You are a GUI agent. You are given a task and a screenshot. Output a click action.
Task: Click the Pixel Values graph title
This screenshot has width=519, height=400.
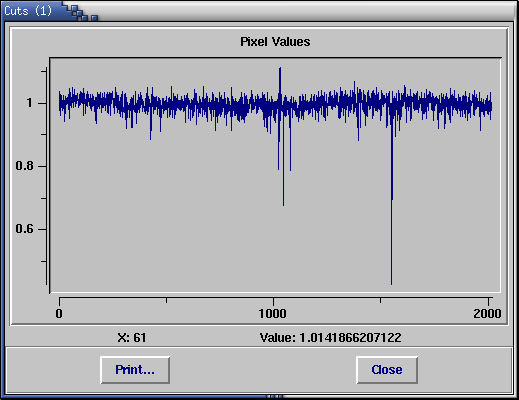point(275,42)
